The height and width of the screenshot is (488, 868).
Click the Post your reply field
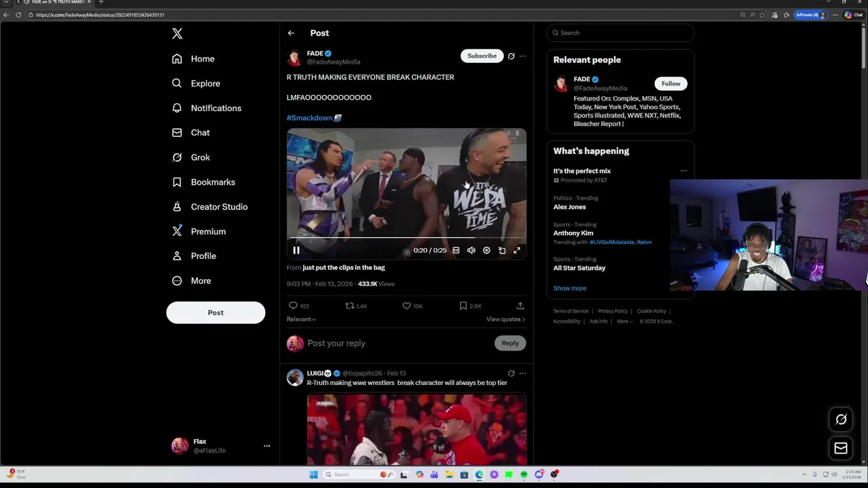397,343
